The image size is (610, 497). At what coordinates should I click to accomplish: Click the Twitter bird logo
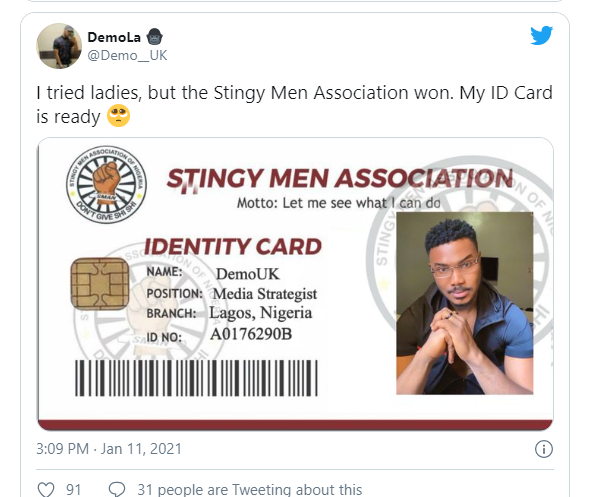pos(541,36)
